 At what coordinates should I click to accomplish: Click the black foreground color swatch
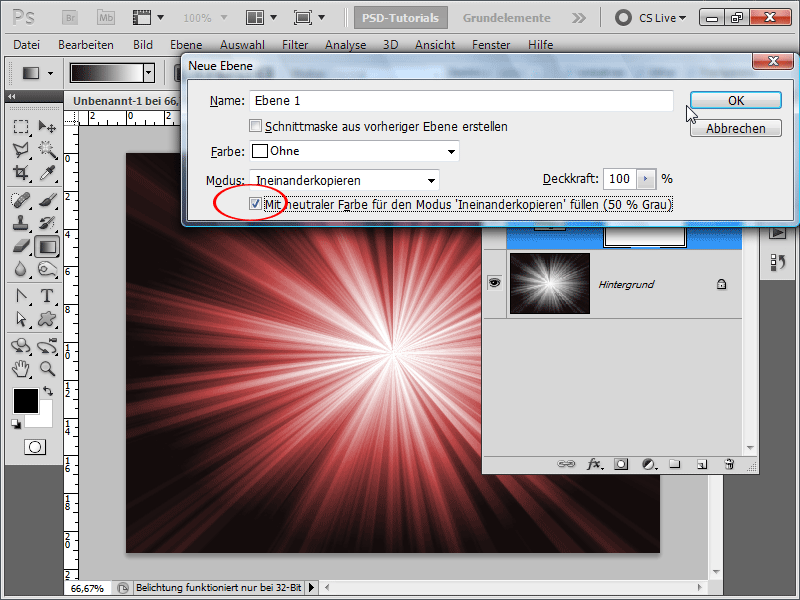26,401
